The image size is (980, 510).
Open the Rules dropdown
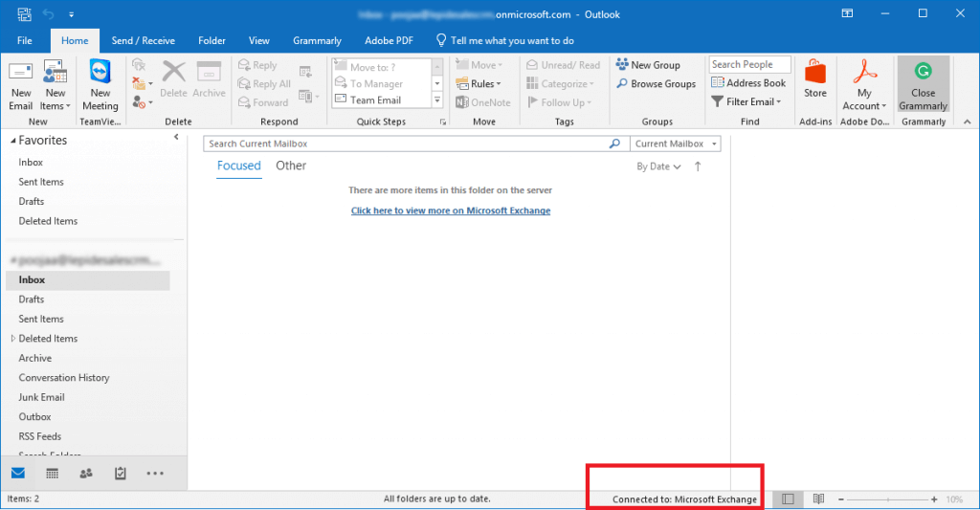tap(479, 84)
